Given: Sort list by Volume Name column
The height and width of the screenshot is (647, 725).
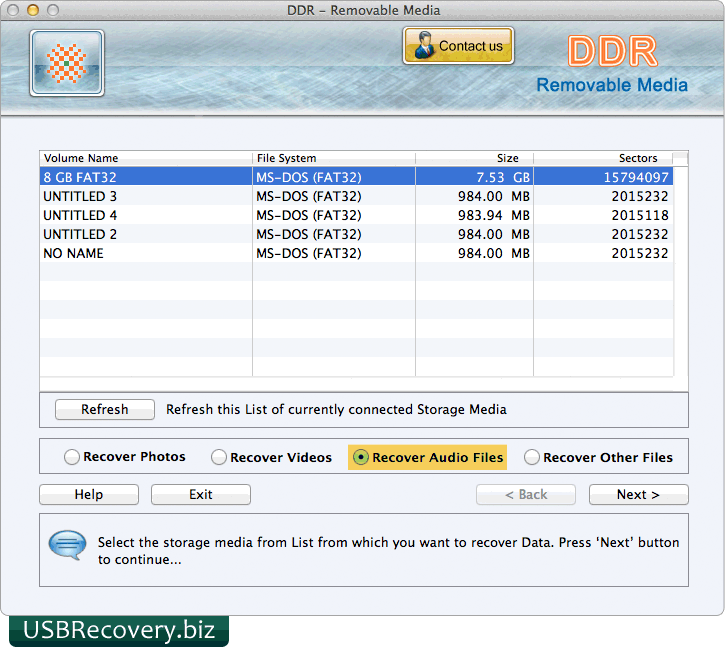Looking at the screenshot, I should (x=145, y=158).
